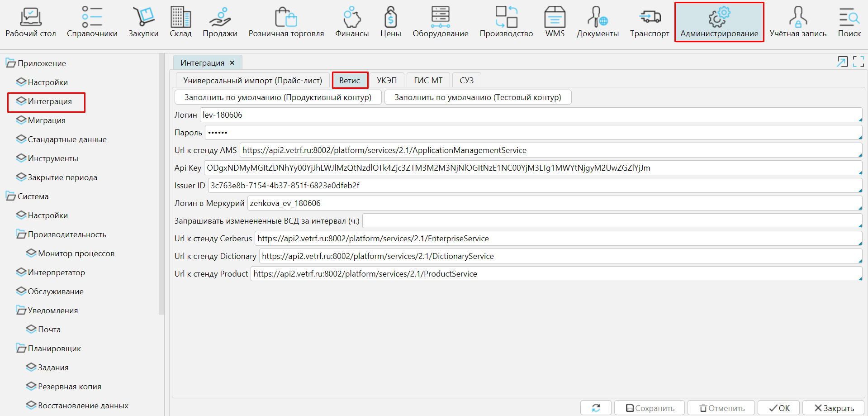The width and height of the screenshot is (868, 416).
Task: Open the Транспорт truck icon
Action: point(650,17)
